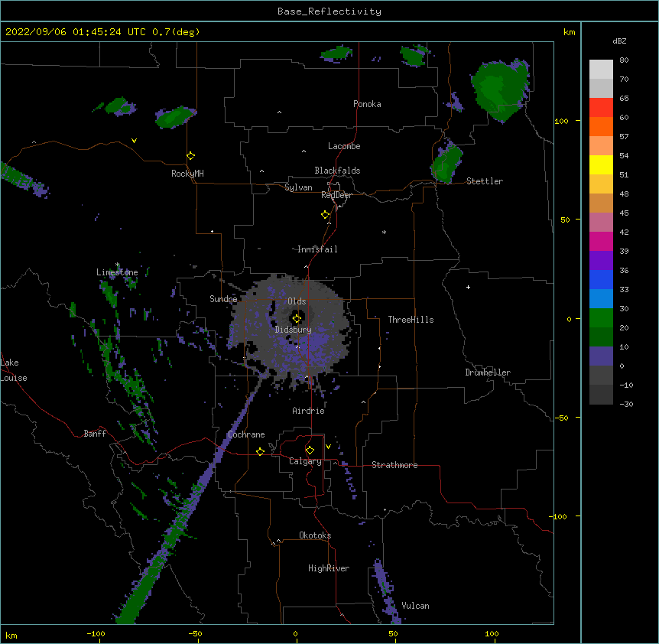Image resolution: width=659 pixels, height=644 pixels.
Task: Pick the magenta 39-42 dBZ legend swatch
Action: (601, 241)
